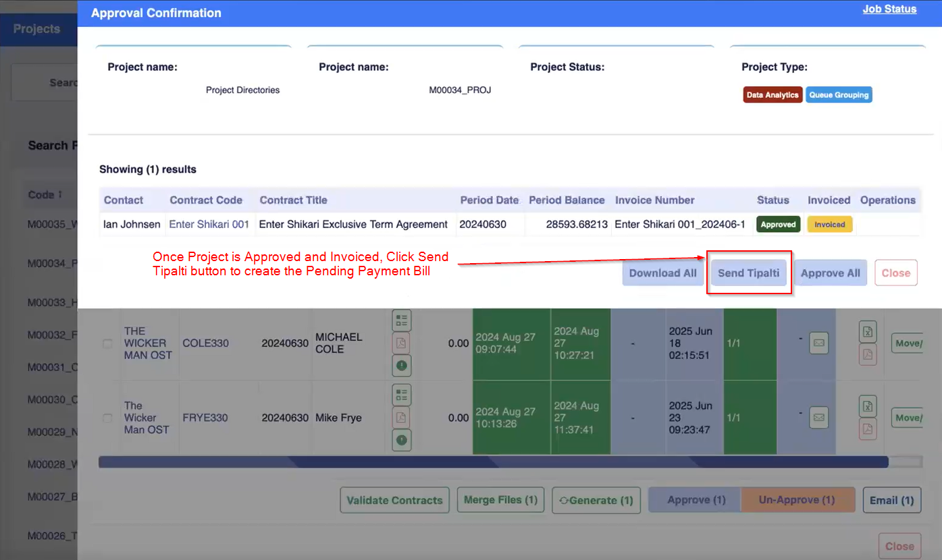This screenshot has height=560, width=942.
Task: Tick the checkbox for the COLE330 row
Action: (107, 343)
